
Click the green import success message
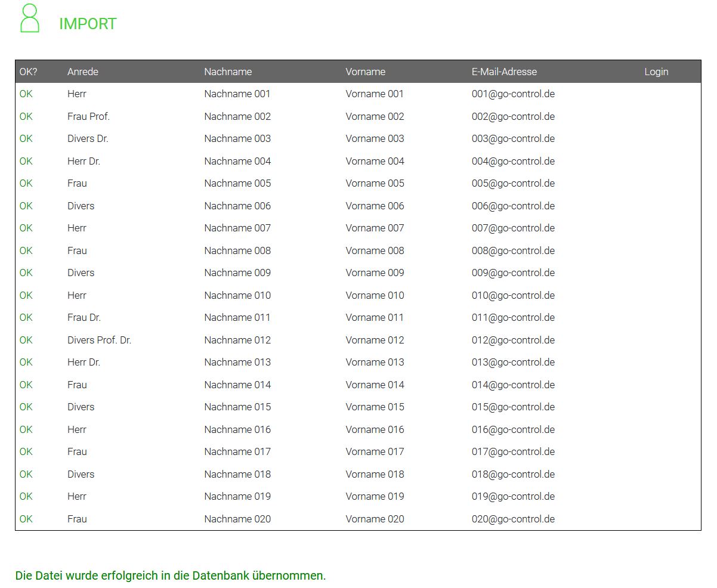coord(171,575)
